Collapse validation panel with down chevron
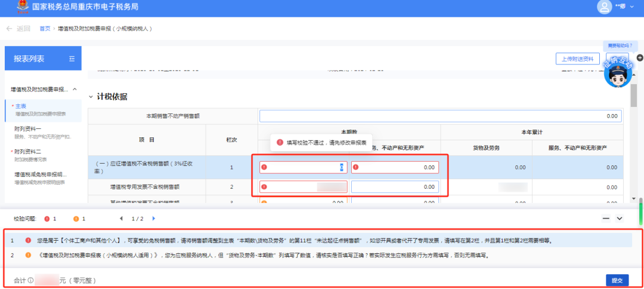 click(x=620, y=219)
